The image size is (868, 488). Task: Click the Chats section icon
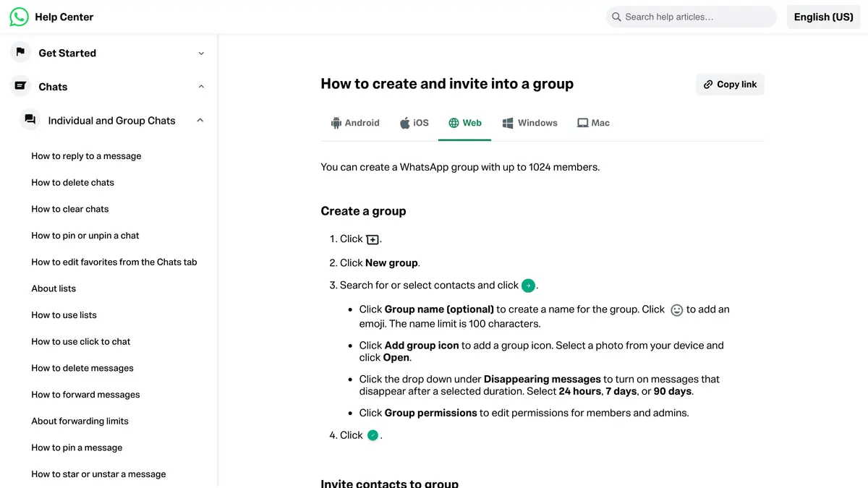click(20, 86)
